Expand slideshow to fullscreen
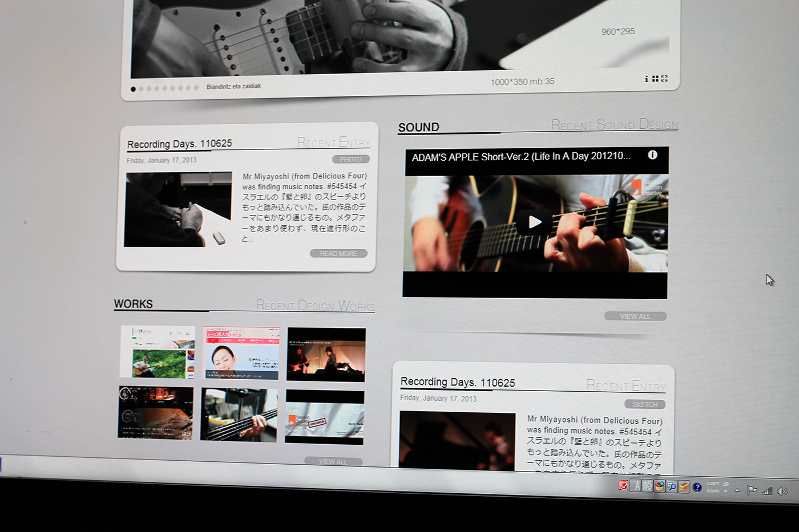This screenshot has width=799, height=532. pos(664,79)
